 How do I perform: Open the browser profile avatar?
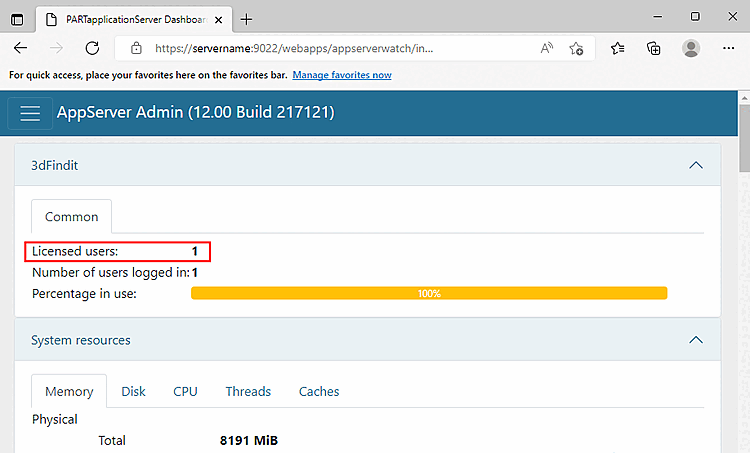[691, 48]
